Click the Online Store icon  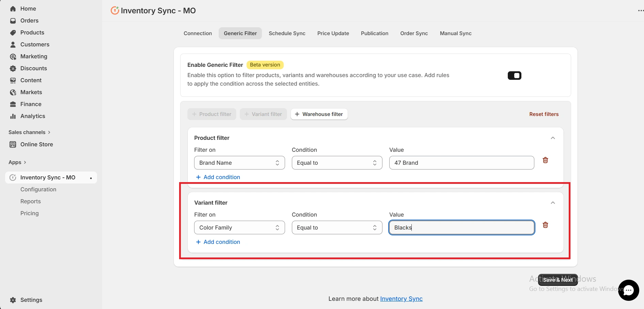point(13,144)
